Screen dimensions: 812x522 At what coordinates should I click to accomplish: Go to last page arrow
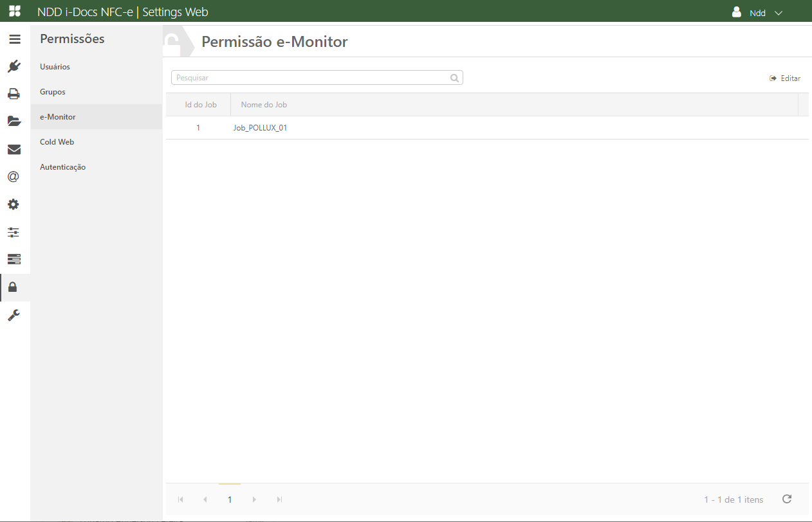point(279,500)
